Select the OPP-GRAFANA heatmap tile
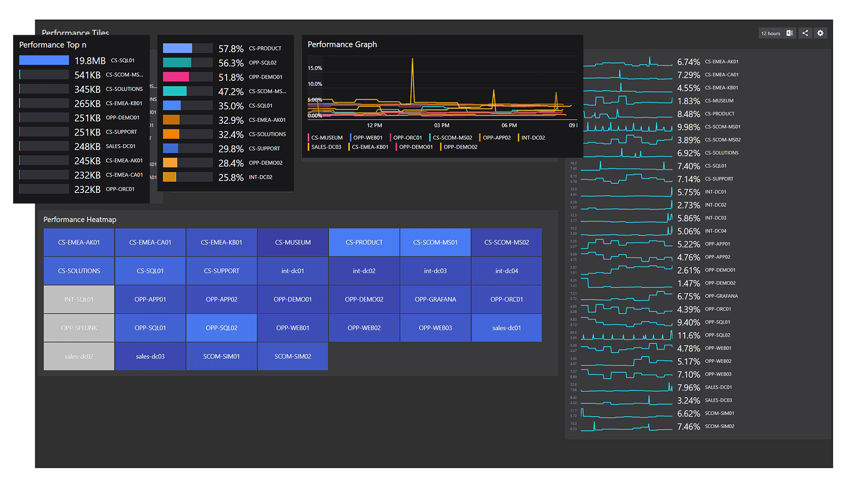 tap(435, 299)
